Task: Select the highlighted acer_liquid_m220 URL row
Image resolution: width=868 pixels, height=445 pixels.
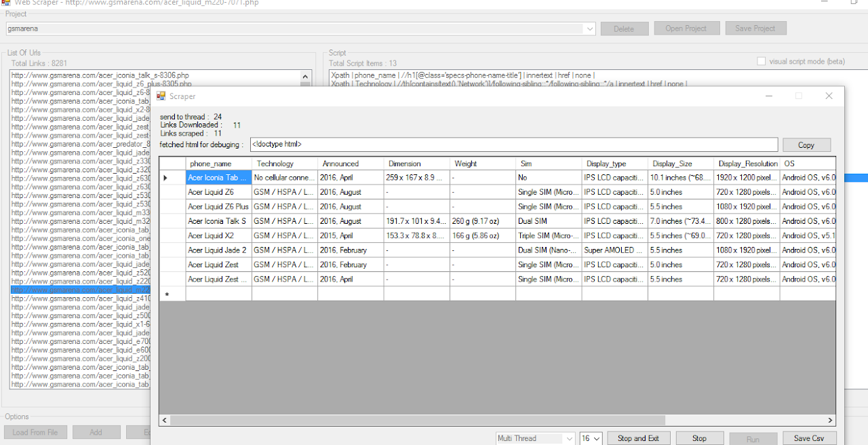Action: (81, 290)
